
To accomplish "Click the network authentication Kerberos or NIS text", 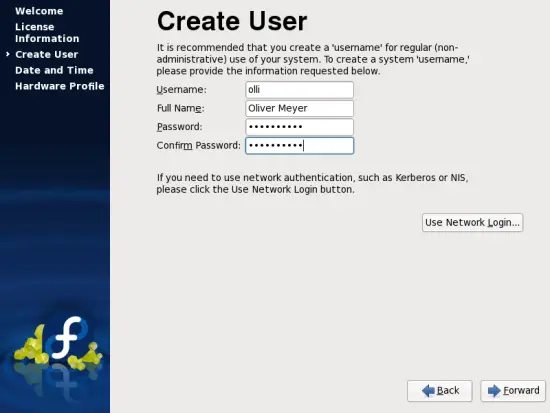I will point(312,184).
